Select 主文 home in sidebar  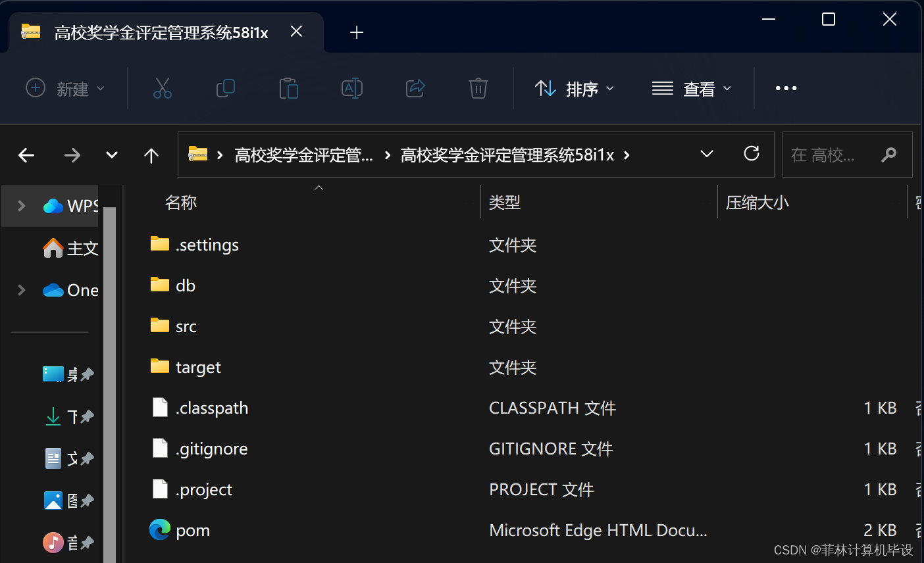70,248
